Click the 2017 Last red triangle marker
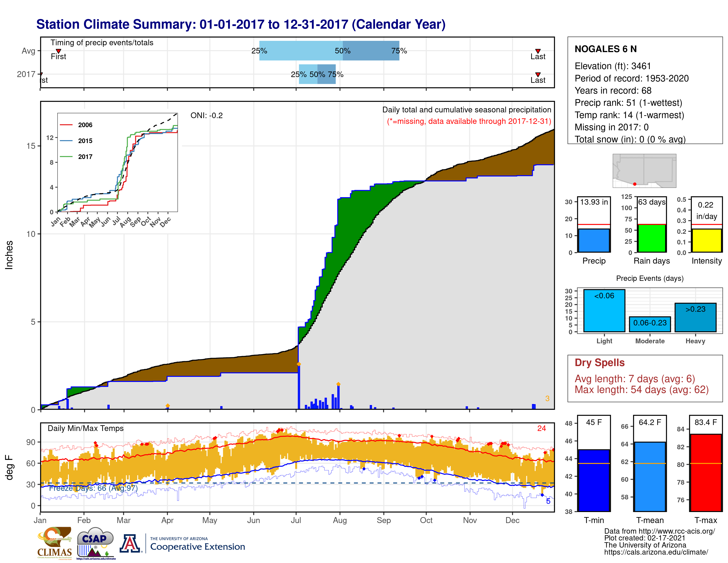This screenshot has width=728, height=563. point(538,74)
